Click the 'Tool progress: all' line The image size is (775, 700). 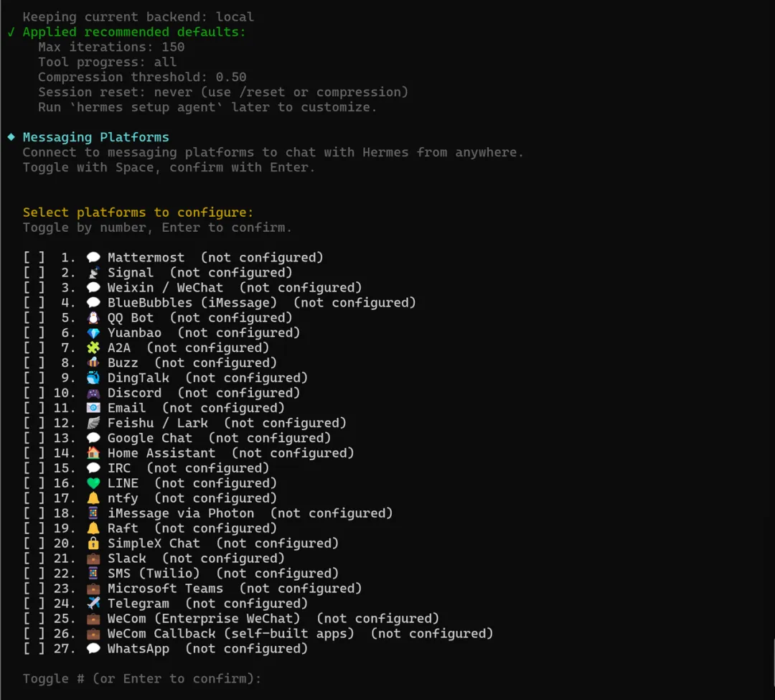pos(107,62)
